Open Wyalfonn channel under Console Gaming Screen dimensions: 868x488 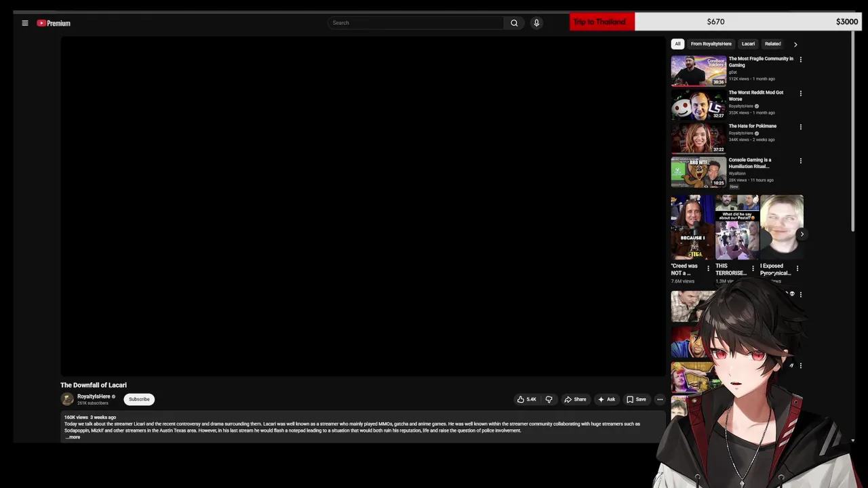tap(737, 174)
